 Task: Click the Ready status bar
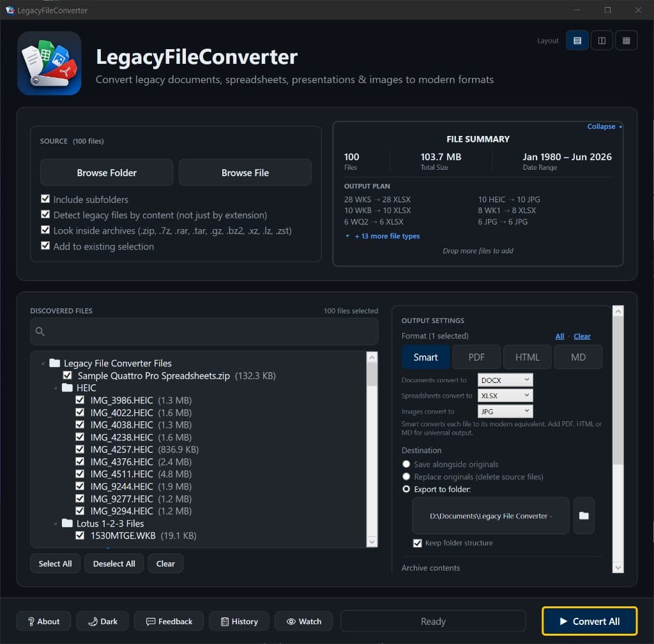(x=433, y=621)
